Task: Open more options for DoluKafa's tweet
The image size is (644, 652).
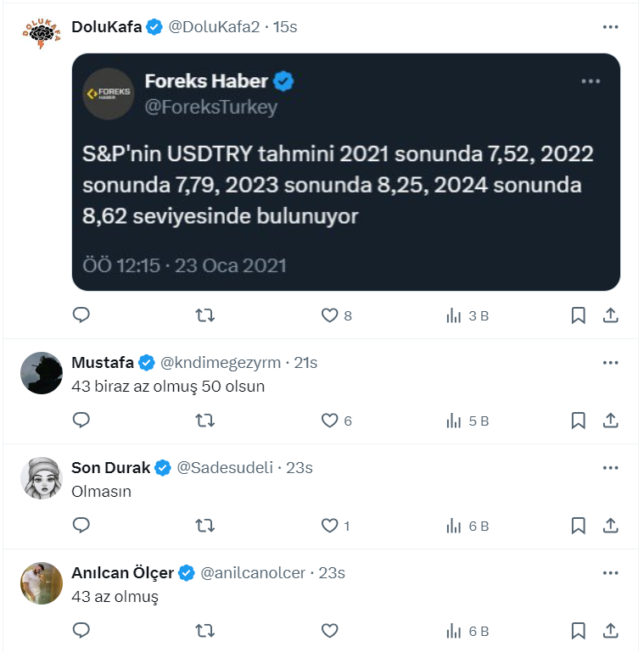Action: point(610,27)
